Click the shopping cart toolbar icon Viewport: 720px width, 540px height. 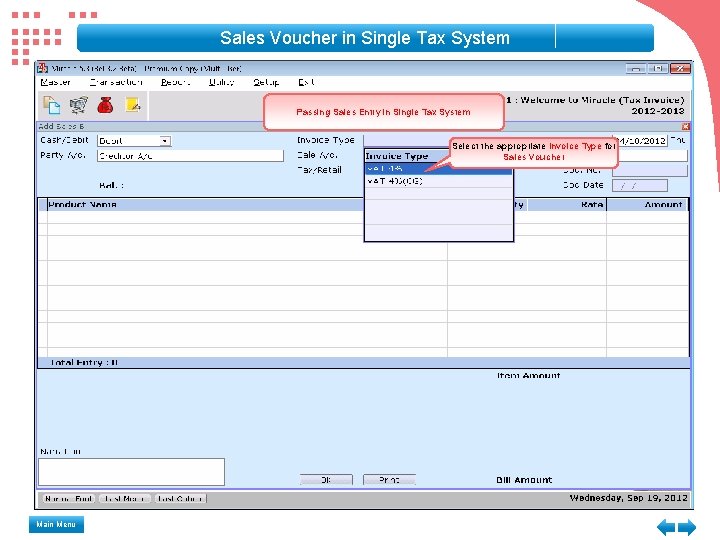(x=79, y=105)
